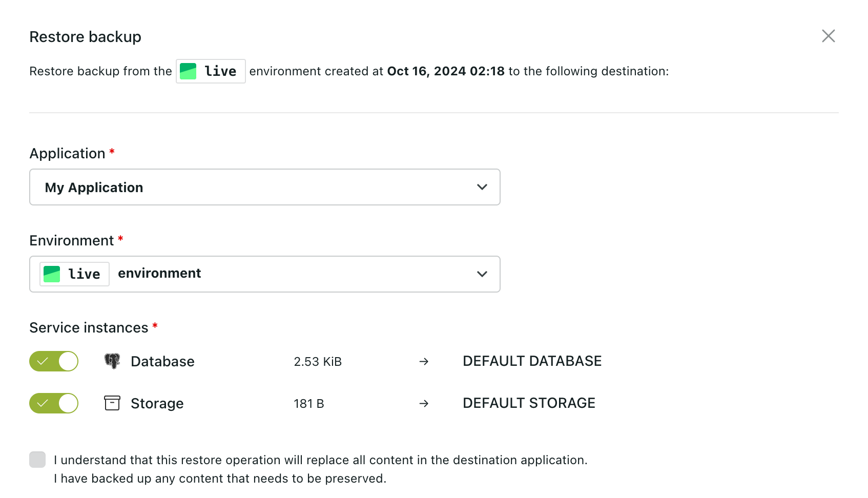
Task: Click the Oct 16, 2024 02:18 timestamp
Action: point(446,71)
